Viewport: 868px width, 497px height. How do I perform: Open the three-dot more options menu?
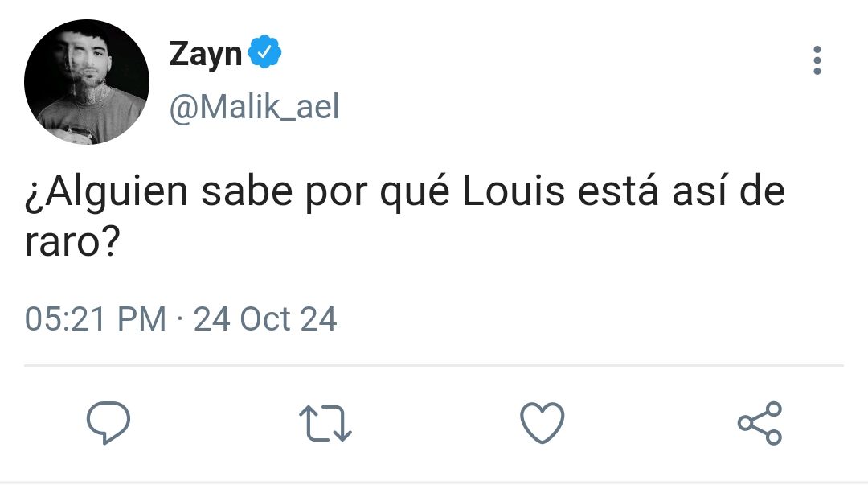point(817,60)
